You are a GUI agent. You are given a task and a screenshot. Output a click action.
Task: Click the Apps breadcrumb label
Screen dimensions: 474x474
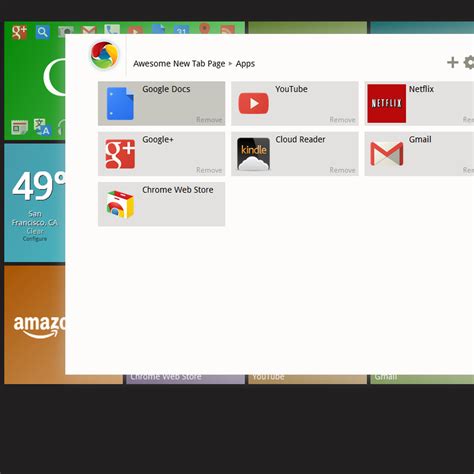[x=245, y=64]
